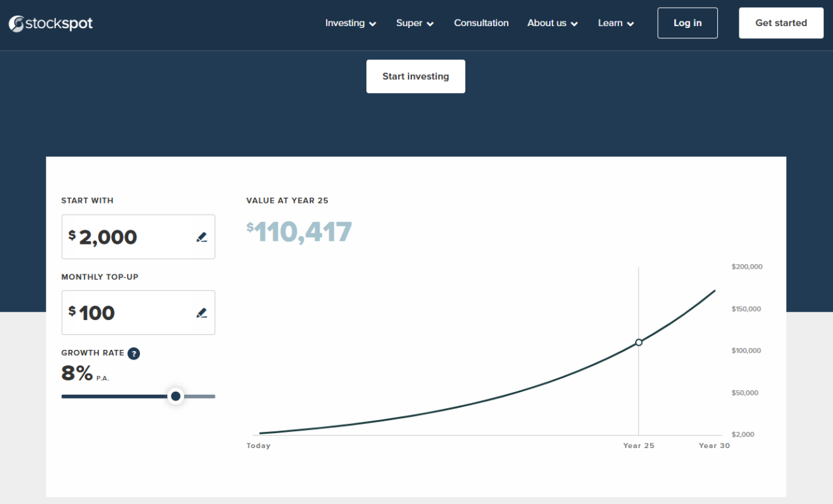Click the Today axis label
Image resolution: width=833 pixels, height=504 pixels.
click(x=258, y=446)
